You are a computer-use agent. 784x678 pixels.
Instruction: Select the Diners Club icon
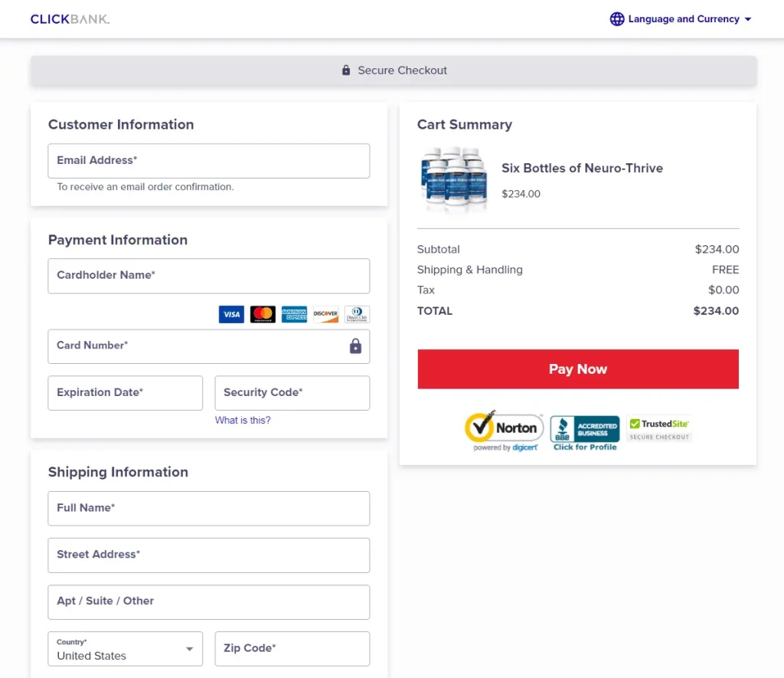click(x=357, y=314)
